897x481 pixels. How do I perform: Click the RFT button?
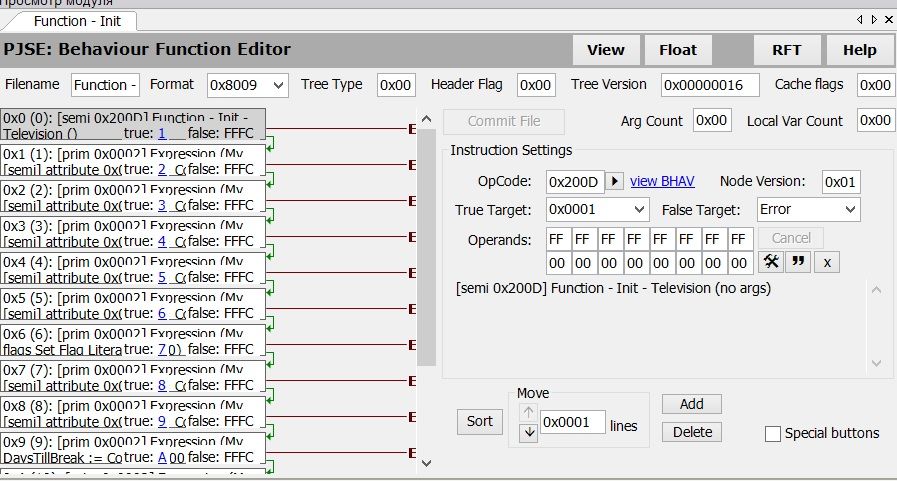787,50
